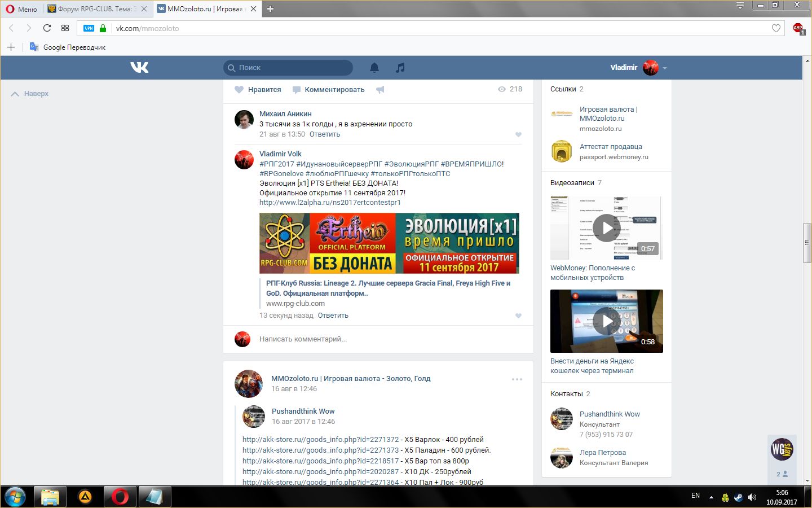Open the Opera Меню button

click(x=21, y=8)
